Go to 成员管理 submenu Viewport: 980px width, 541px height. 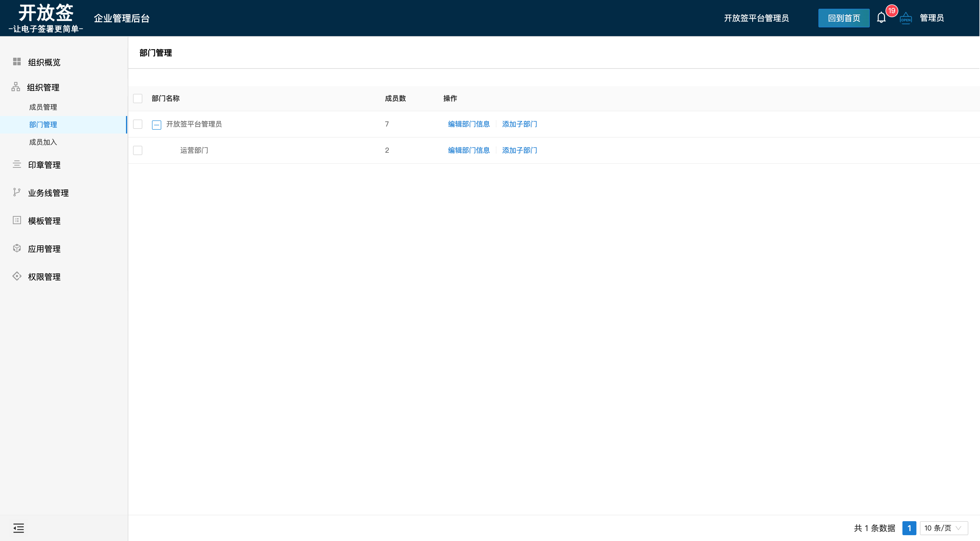(x=43, y=107)
